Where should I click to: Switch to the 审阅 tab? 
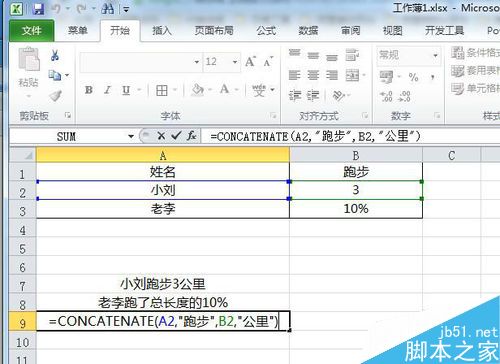coord(350,31)
